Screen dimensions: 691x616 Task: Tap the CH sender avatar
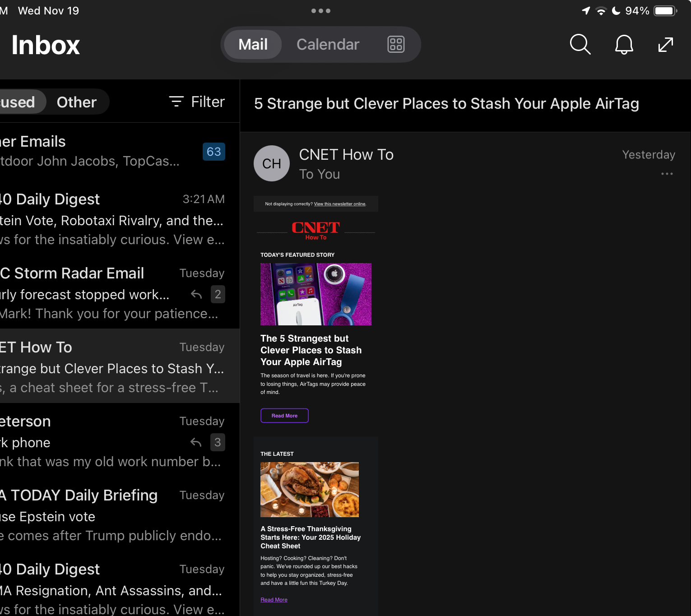(272, 163)
